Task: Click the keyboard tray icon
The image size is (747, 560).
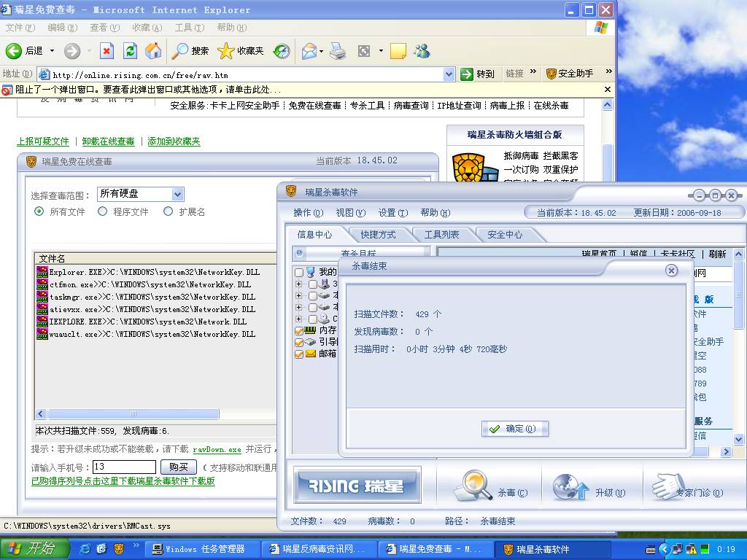Action: pos(650,550)
